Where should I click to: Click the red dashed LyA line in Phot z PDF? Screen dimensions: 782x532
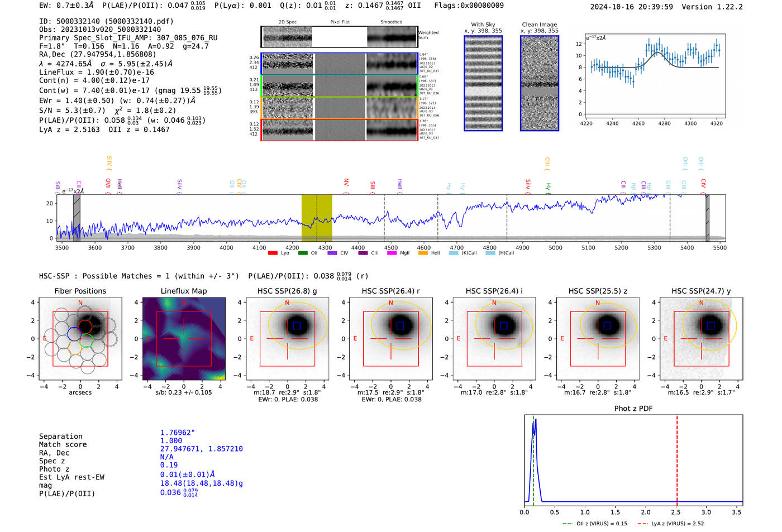tap(677, 459)
